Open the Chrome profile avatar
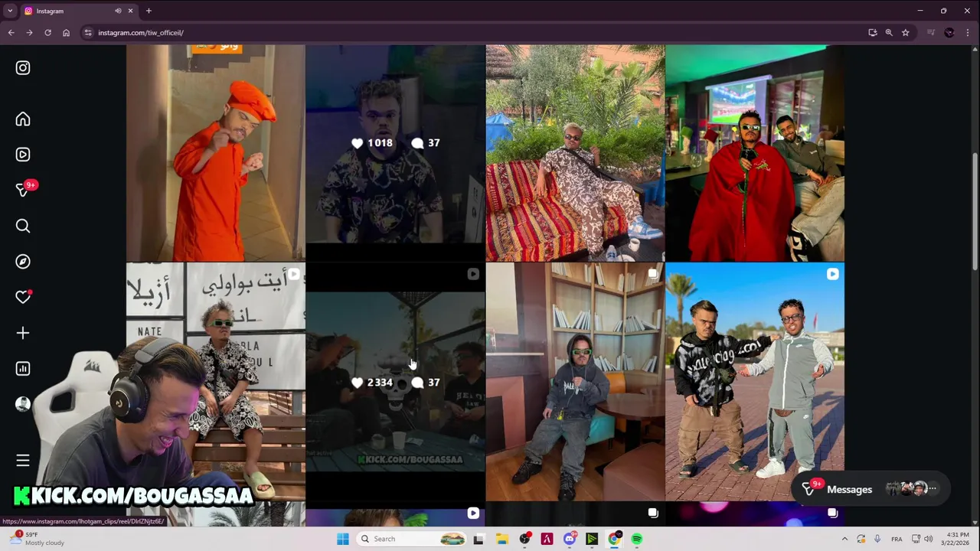Viewport: 980px width, 551px height. point(949,33)
